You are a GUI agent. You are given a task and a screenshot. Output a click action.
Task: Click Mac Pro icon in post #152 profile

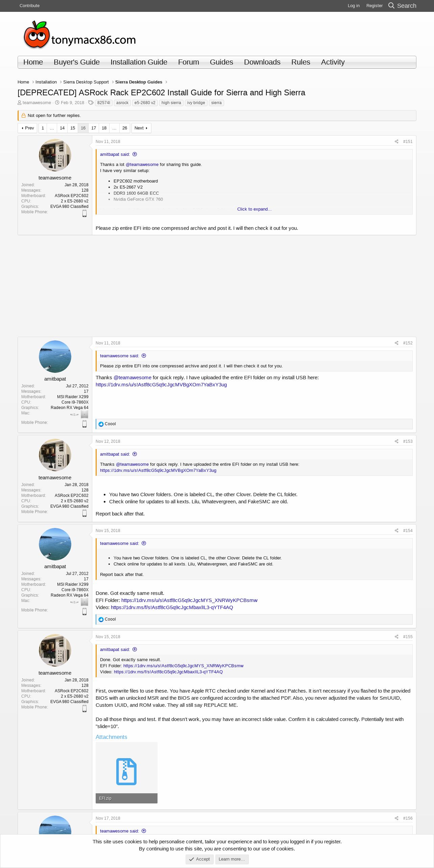85,414
